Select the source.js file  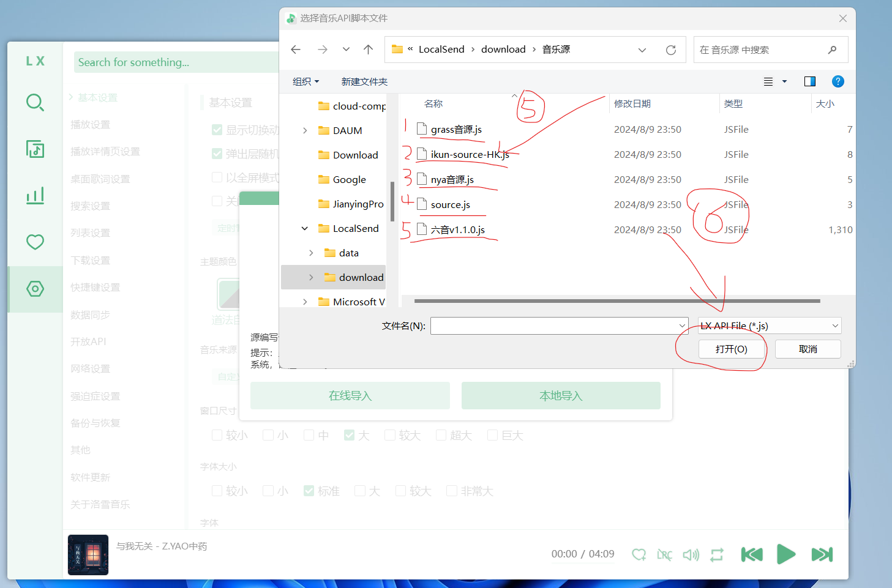click(x=450, y=204)
